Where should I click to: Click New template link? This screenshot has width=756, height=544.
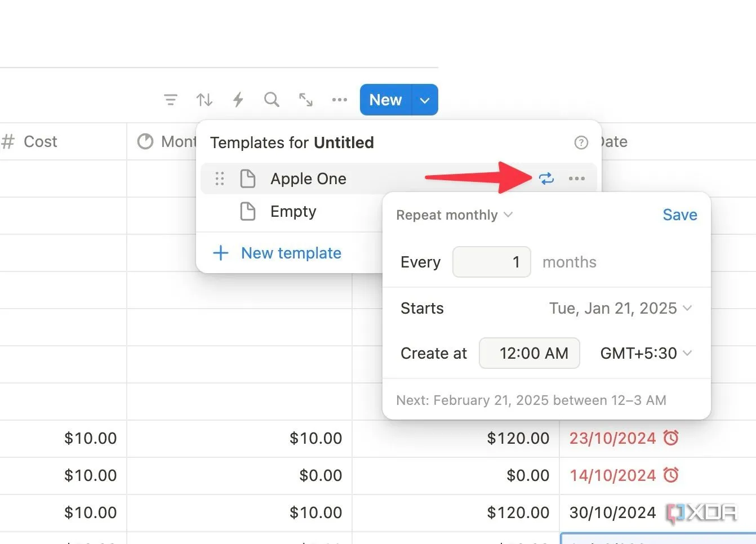click(291, 253)
